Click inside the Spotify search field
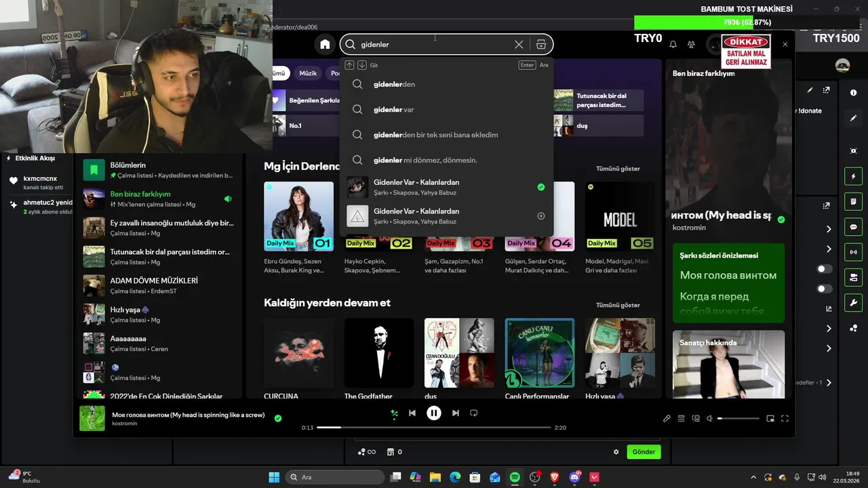The width and height of the screenshot is (868, 488). point(434,45)
